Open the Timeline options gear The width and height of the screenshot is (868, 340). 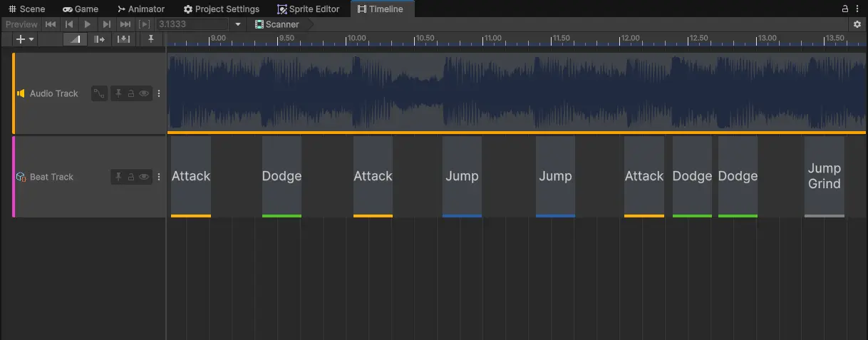[x=857, y=24]
